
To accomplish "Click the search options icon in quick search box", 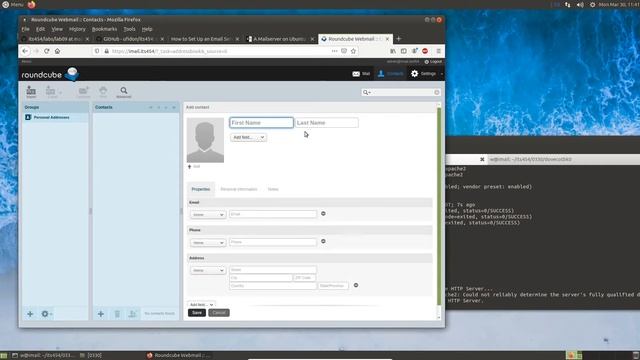I will 367,93.
